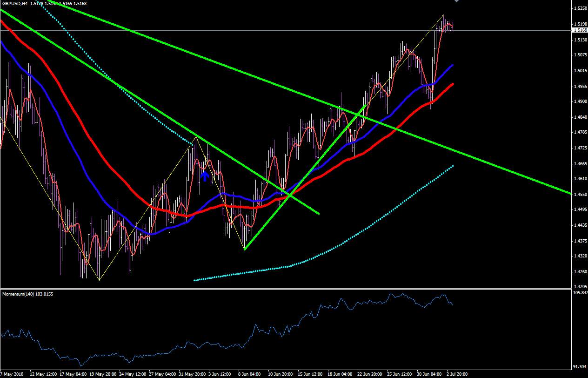Screen dimensions: 588x378
Task: Click the 1.5250 price axis label
Action: (580, 8)
